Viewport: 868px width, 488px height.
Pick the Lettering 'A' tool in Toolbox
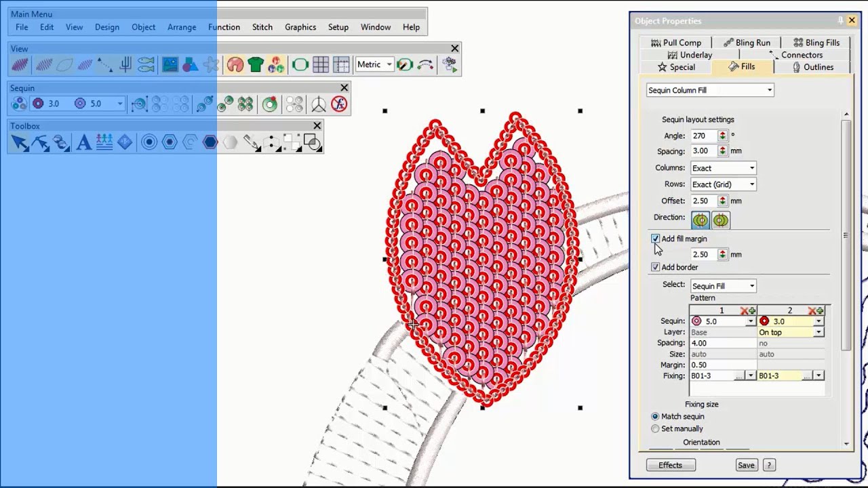click(x=83, y=142)
